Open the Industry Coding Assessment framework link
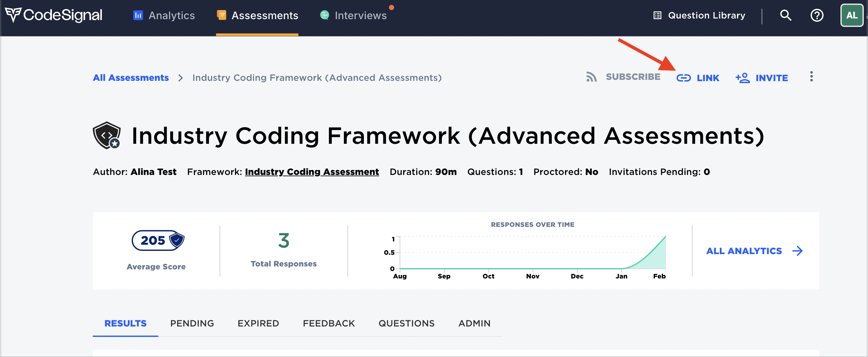This screenshot has width=868, height=357. pos(312,172)
